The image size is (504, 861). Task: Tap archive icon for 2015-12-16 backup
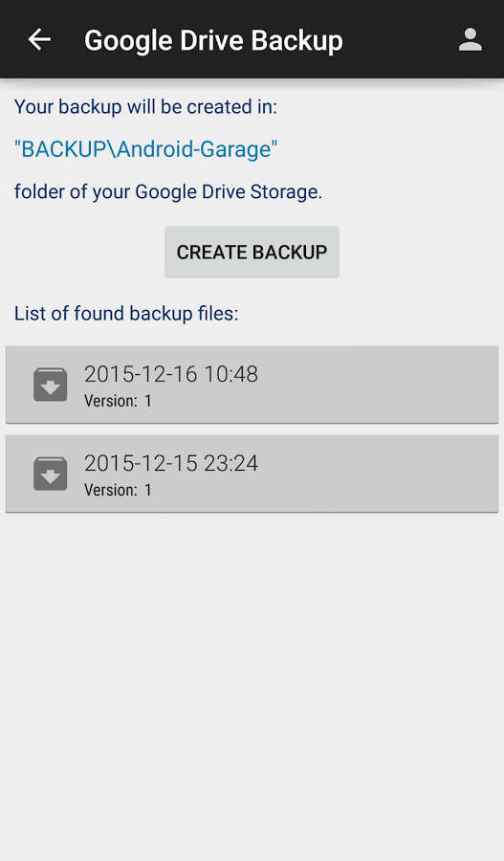51,385
